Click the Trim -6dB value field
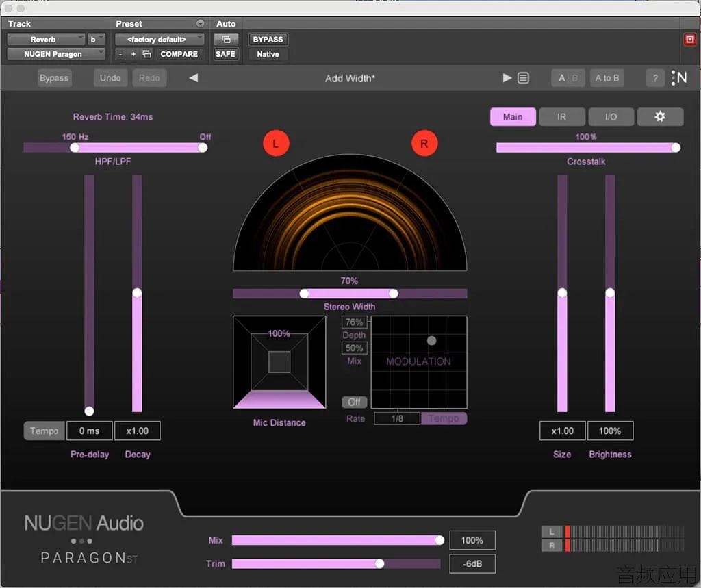The height and width of the screenshot is (588, 701). point(472,564)
